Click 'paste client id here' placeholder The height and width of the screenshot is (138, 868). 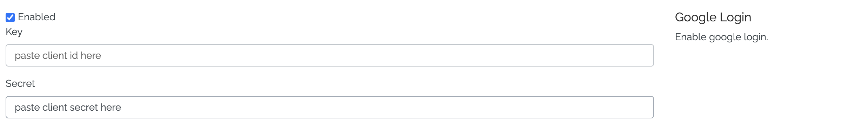(58, 55)
